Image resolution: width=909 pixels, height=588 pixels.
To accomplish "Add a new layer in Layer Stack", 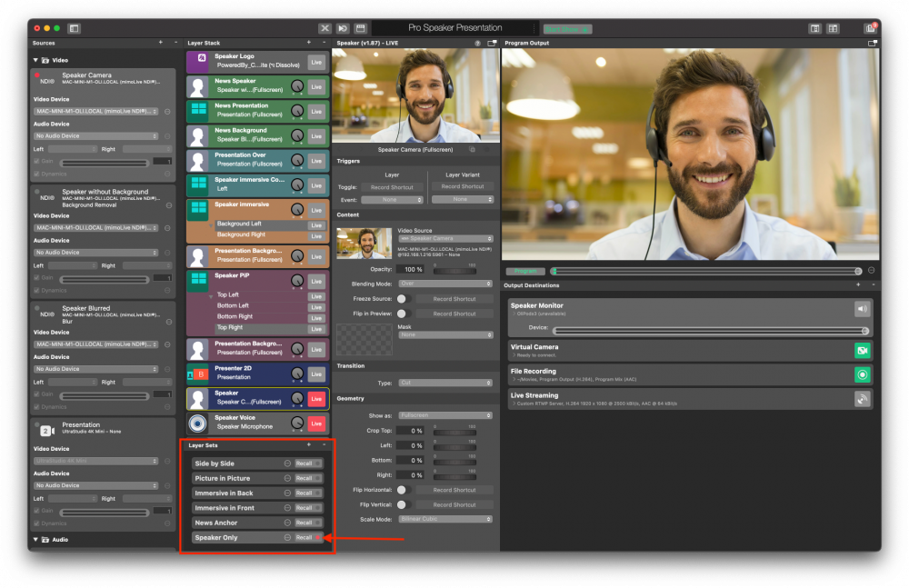I will point(308,43).
